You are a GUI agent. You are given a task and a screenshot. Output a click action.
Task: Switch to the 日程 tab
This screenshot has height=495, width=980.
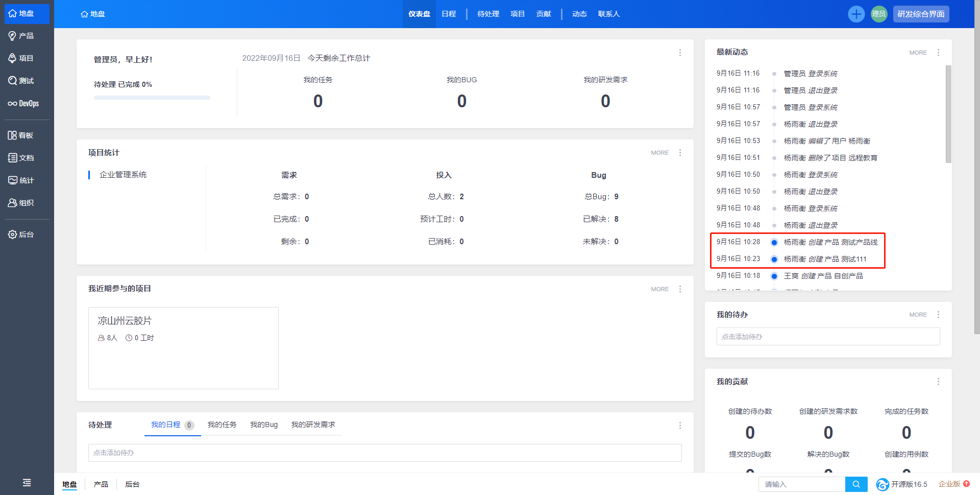(x=449, y=14)
